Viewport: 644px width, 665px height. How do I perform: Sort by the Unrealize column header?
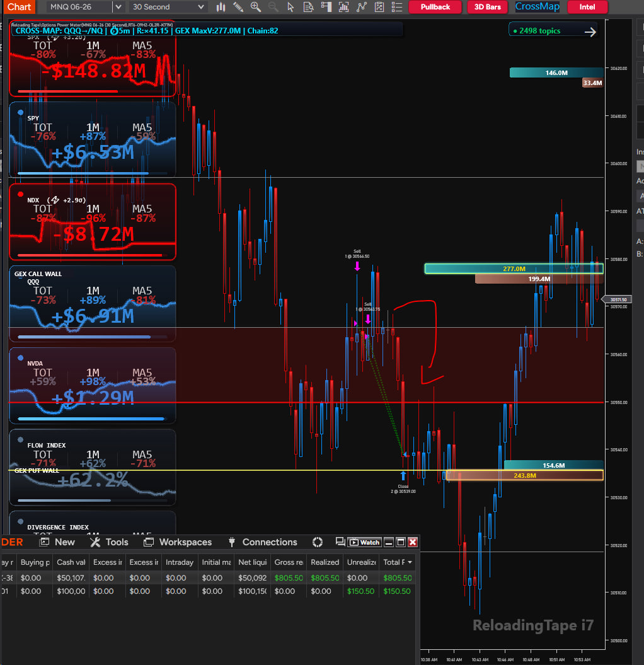coord(361,562)
